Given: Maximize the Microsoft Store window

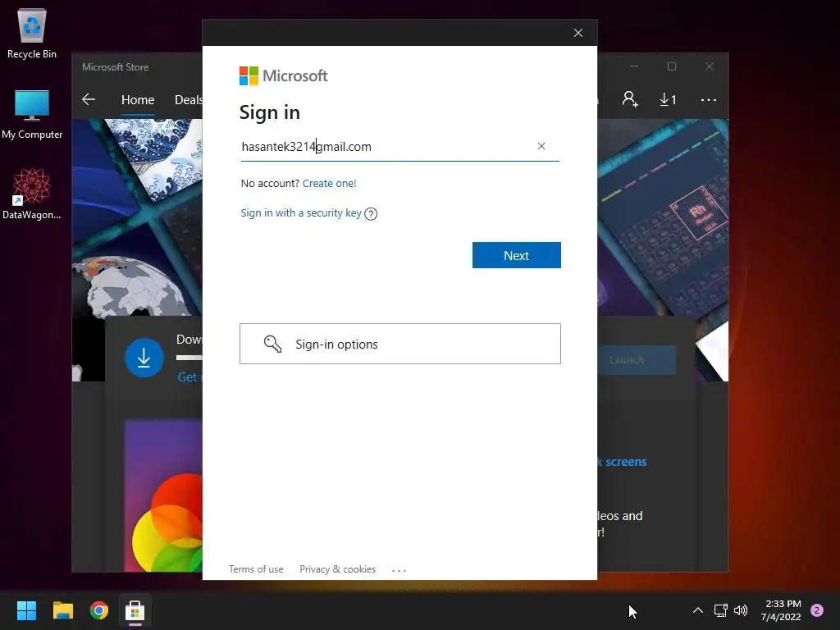Looking at the screenshot, I should click(x=672, y=66).
